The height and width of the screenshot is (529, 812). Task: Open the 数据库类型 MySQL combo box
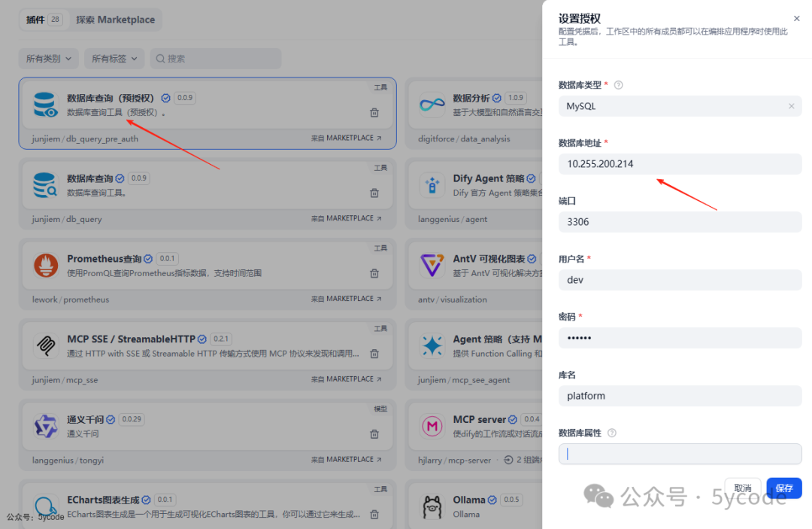coord(680,106)
